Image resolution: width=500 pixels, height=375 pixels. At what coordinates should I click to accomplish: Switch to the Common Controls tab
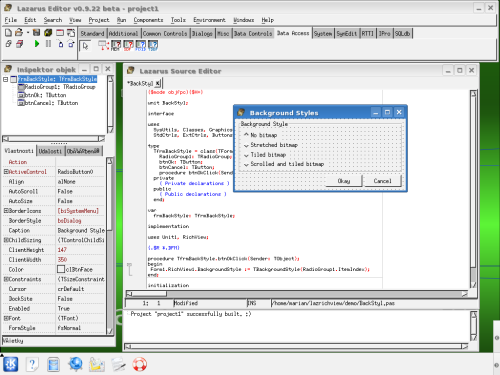point(165,33)
